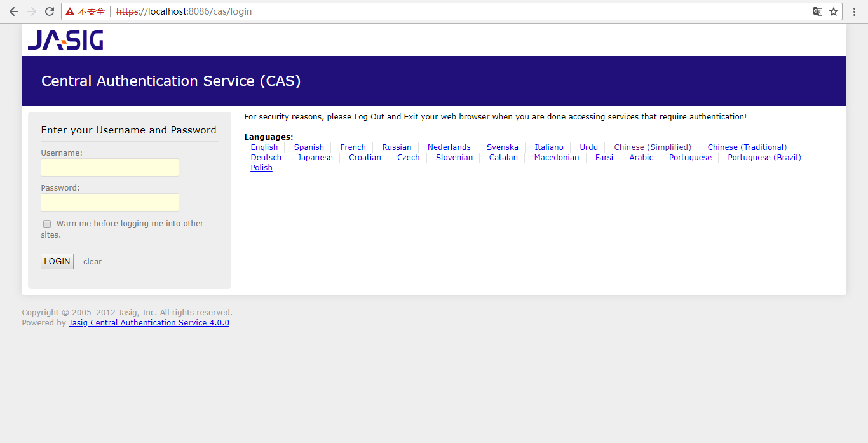Screen dimensions: 868x443
Task: Click the Username: label
Action: pos(62,153)
